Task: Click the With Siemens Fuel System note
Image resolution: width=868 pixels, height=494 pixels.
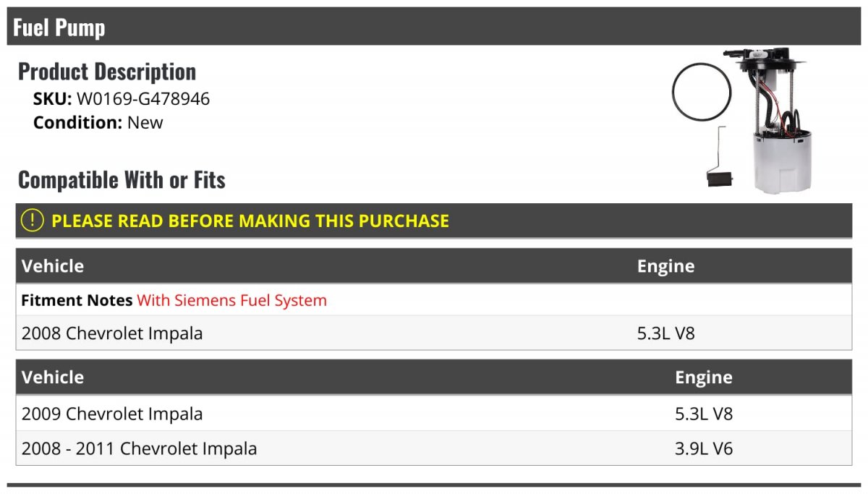Action: [231, 300]
